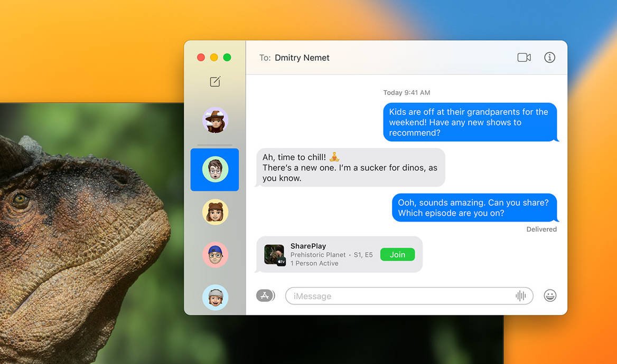This screenshot has width=617, height=364.
Task: Select the highlighted glasses avatar conversation
Action: [x=215, y=169]
